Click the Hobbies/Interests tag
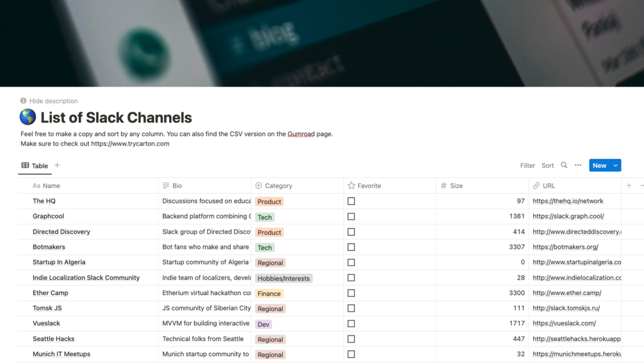The image size is (644, 363). click(x=283, y=278)
